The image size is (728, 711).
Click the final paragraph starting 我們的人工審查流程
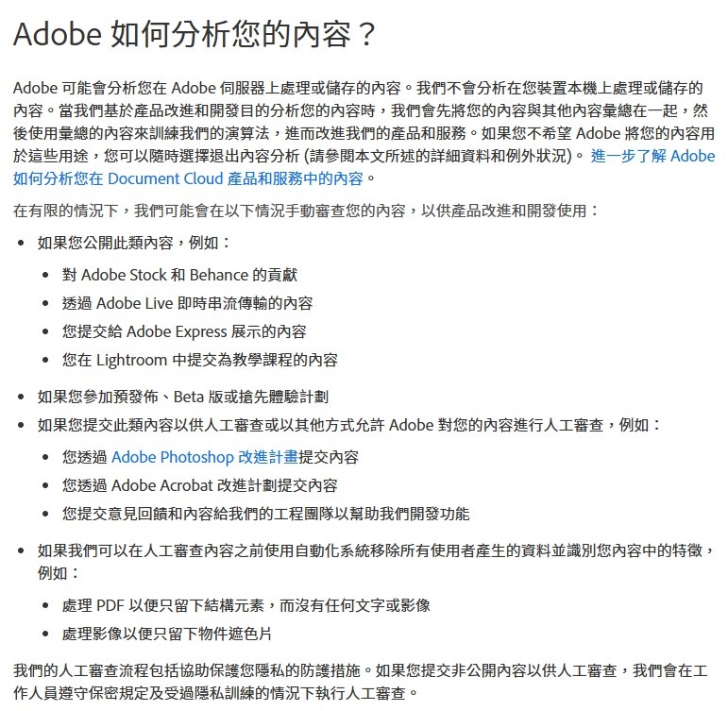pos(361,682)
